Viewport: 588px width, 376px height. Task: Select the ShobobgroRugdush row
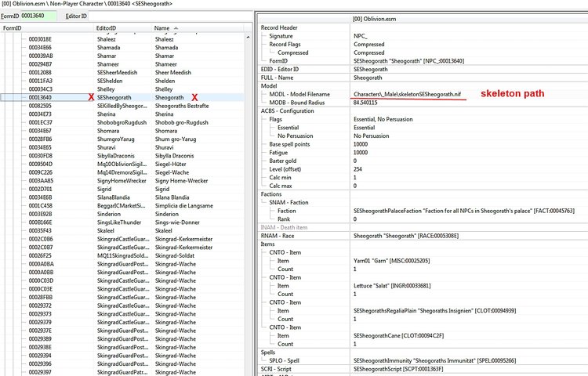pyautogui.click(x=122, y=122)
